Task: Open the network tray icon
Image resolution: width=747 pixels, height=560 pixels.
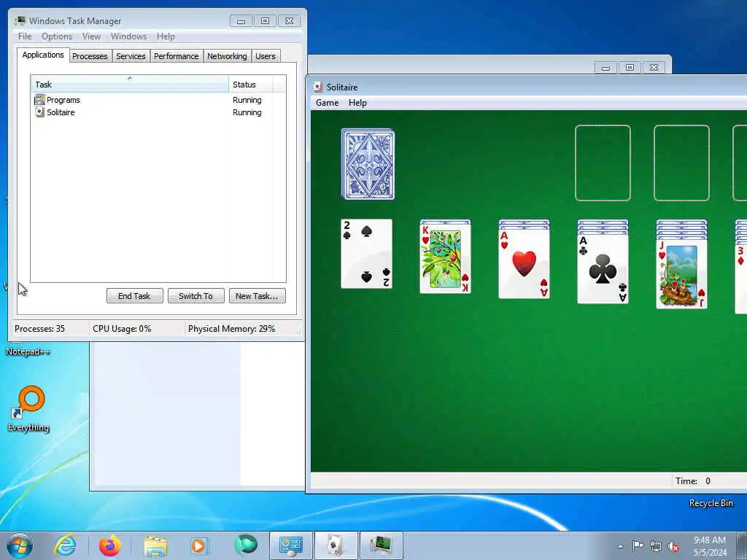Action: point(656,546)
